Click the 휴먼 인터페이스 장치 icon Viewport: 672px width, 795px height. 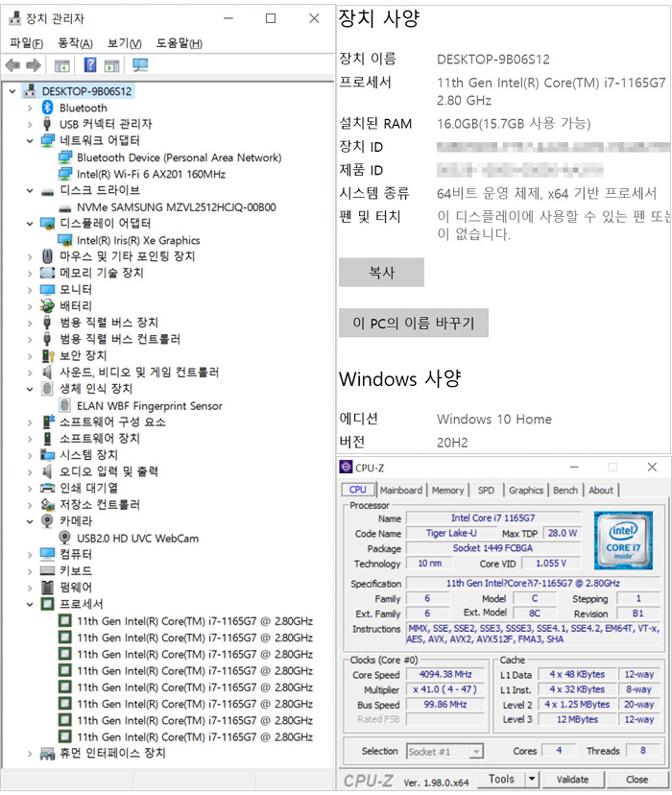(47, 754)
